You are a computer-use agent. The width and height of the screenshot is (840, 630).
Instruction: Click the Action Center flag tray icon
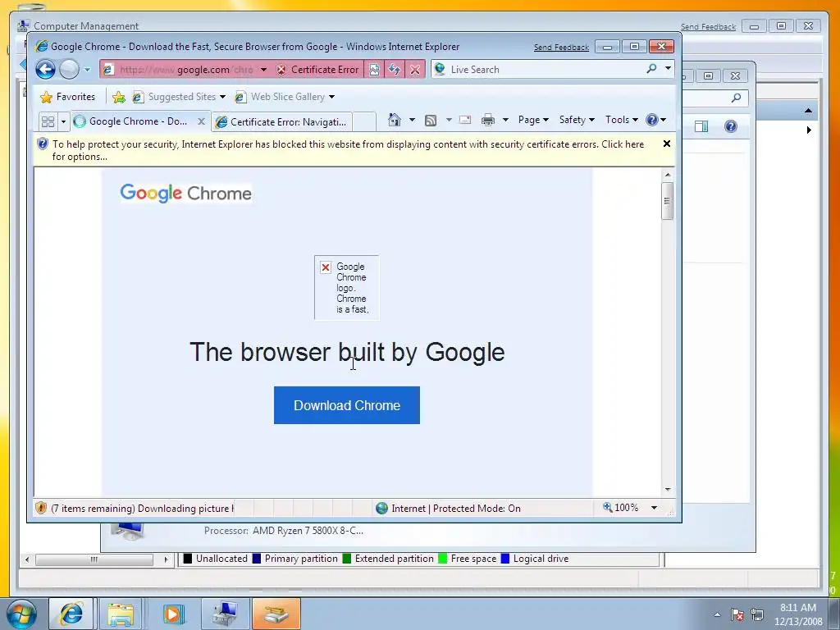(x=737, y=614)
